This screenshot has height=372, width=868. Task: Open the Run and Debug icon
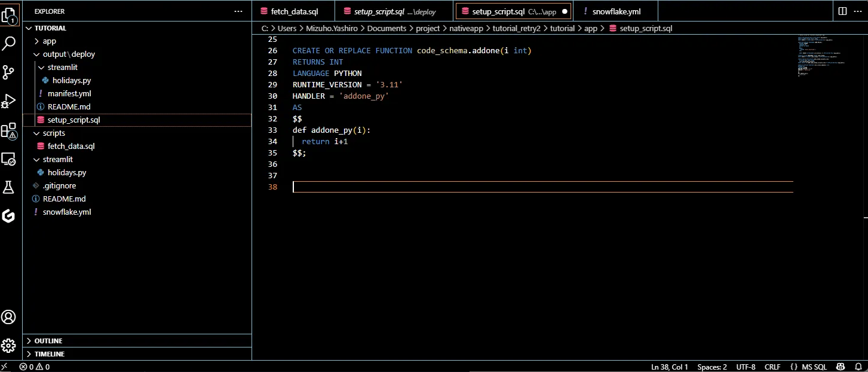click(8, 101)
